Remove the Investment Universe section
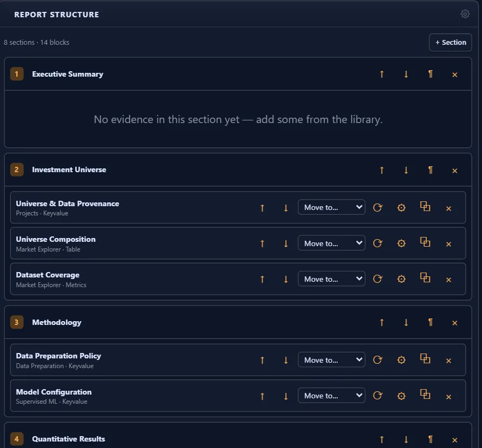Viewport: 482px width, 448px height. tap(454, 171)
